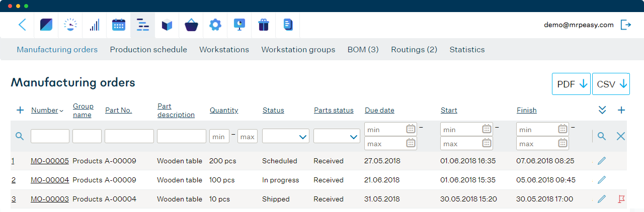Screen dimensions: 644x212
Task: Click the red flag icon on MO-00003
Action: click(621, 199)
